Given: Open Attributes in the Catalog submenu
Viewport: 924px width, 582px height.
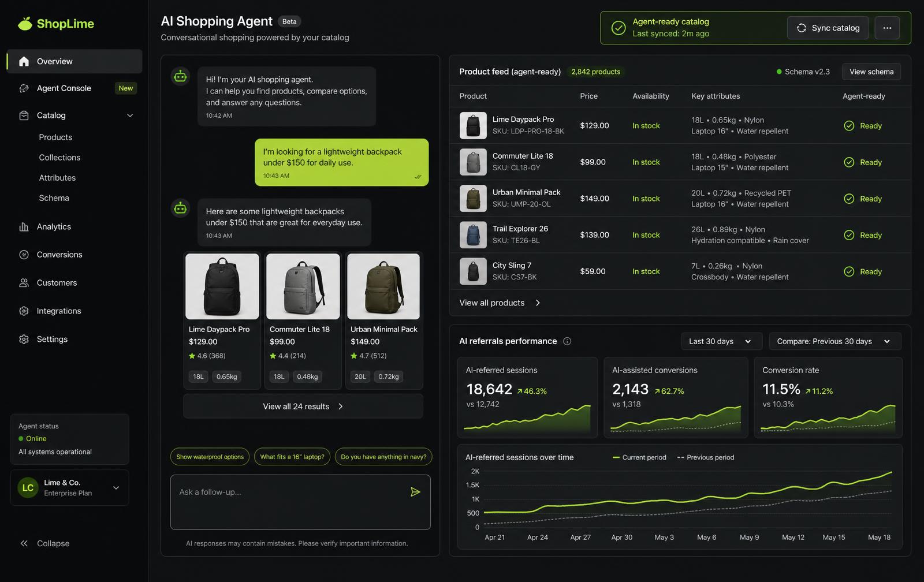Looking at the screenshot, I should pos(57,178).
